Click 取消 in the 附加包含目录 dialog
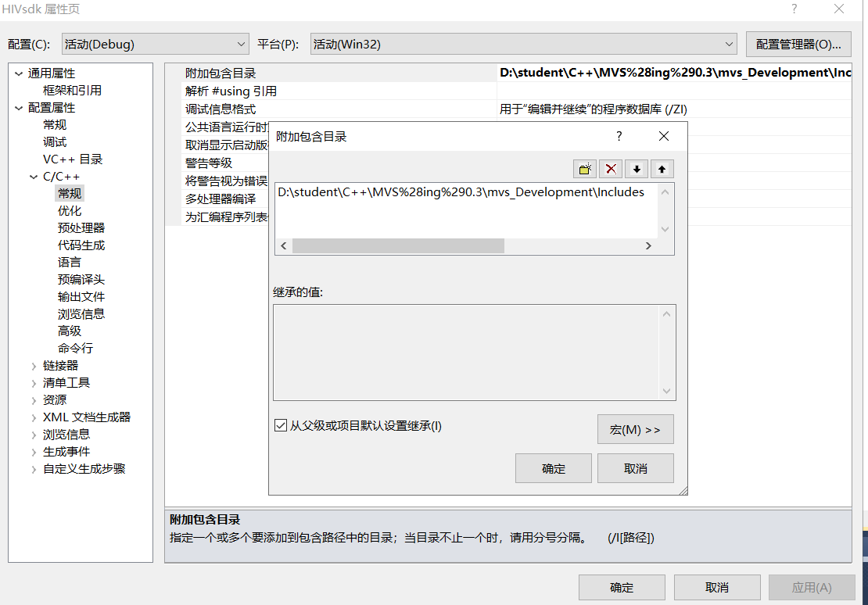This screenshot has height=605, width=868. click(636, 468)
